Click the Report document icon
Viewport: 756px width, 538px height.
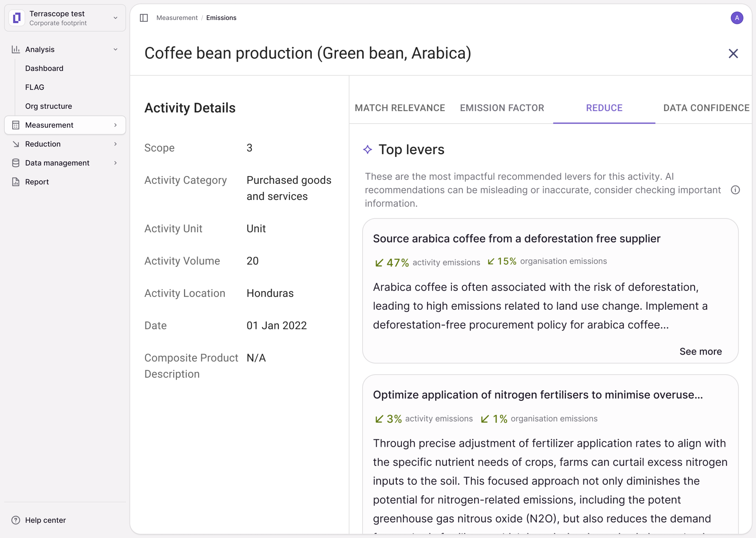pyautogui.click(x=15, y=182)
